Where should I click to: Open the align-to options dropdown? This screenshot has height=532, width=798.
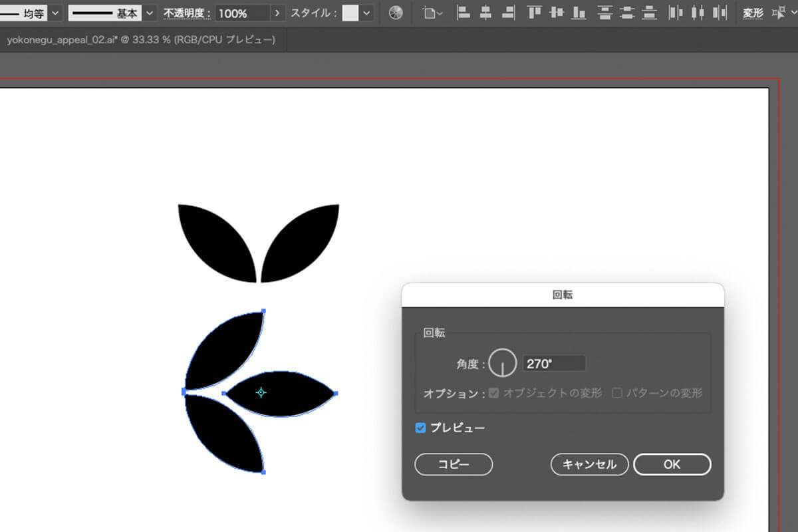pyautogui.click(x=433, y=13)
